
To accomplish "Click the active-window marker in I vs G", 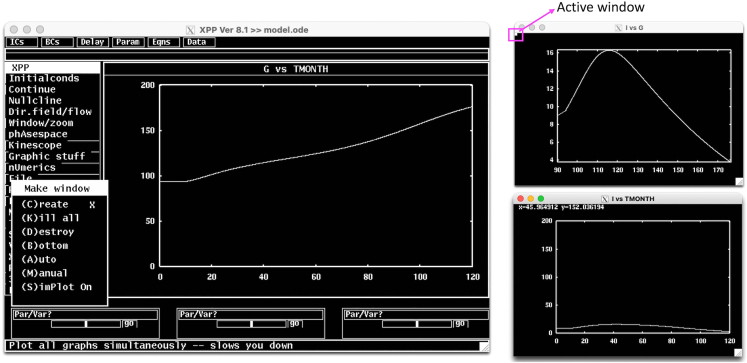I will [x=516, y=35].
